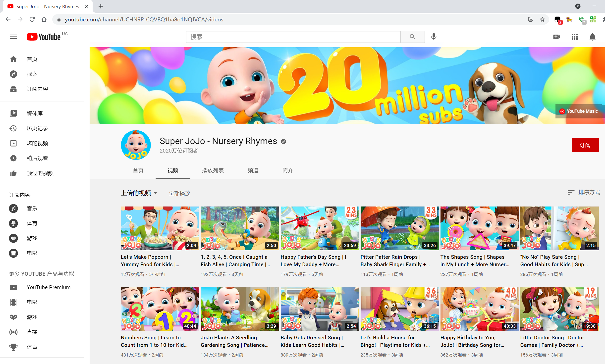Open the Shapes Song video thumbnail

point(480,228)
